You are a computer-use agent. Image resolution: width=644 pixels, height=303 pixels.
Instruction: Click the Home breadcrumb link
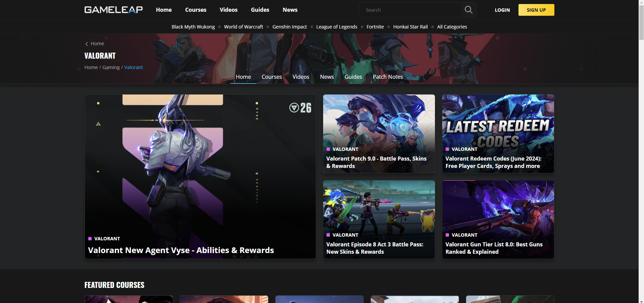[x=91, y=67]
